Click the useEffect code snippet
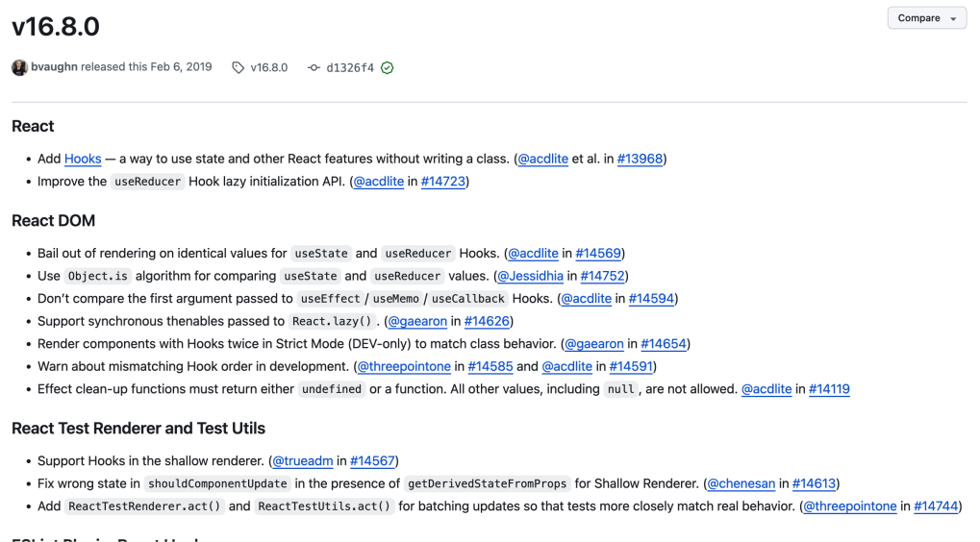 (331, 299)
